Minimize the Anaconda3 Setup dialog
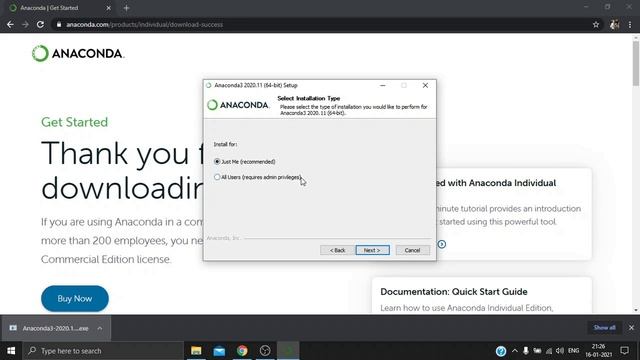The width and height of the screenshot is (640, 360). click(382, 85)
